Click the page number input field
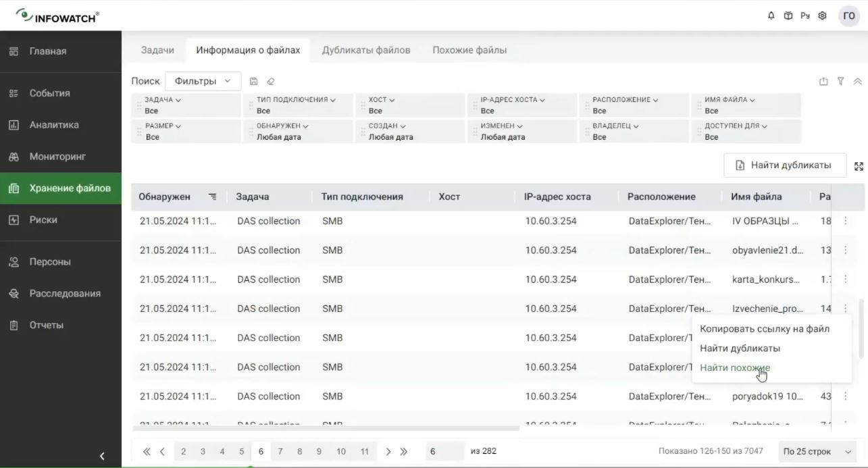Viewport: 868px width, 468px height. 444,452
